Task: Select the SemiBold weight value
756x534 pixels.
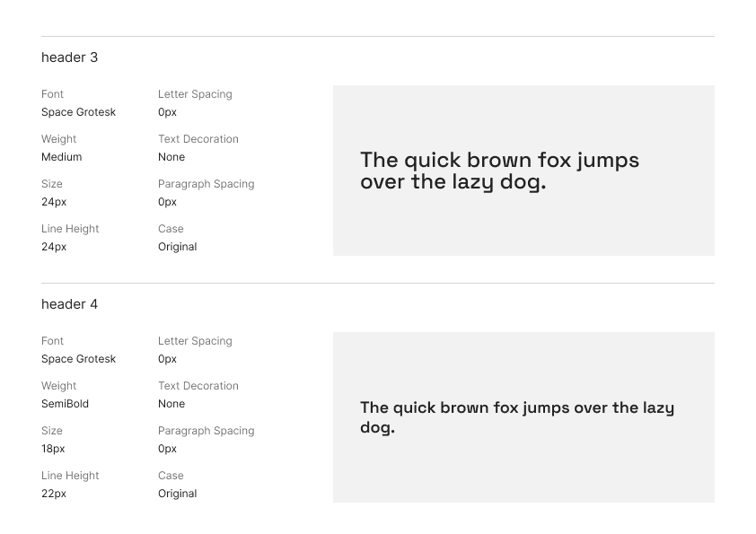Action: tap(65, 404)
